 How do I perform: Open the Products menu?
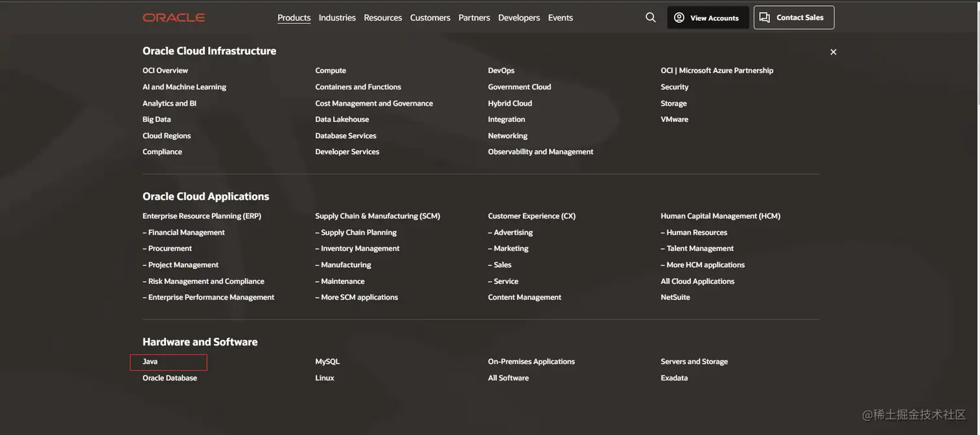(294, 18)
